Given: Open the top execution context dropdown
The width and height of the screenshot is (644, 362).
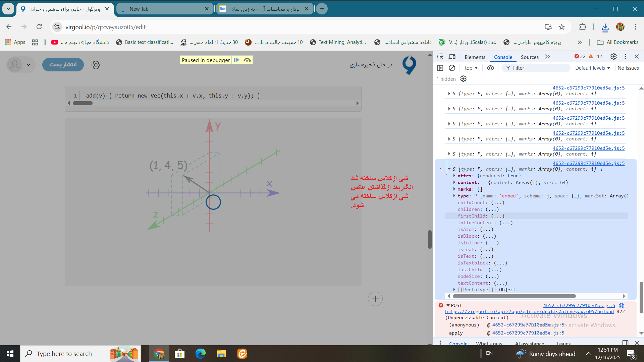Looking at the screenshot, I should 471,68.
